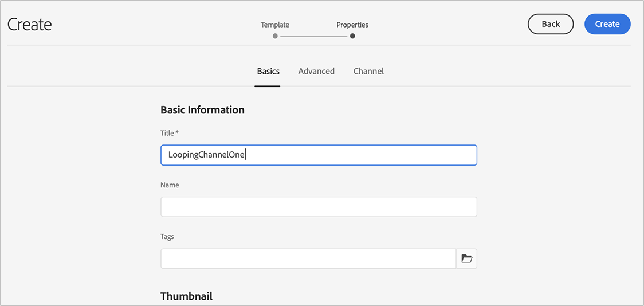The image size is (644, 306).
Task: Click the wizard progress line between steps
Action: (x=313, y=36)
